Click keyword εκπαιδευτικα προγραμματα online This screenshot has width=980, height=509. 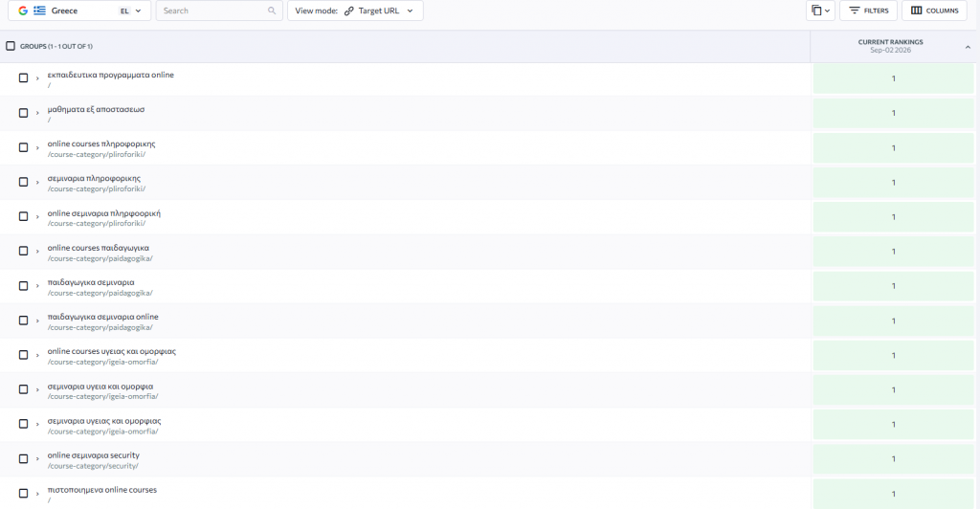(111, 75)
